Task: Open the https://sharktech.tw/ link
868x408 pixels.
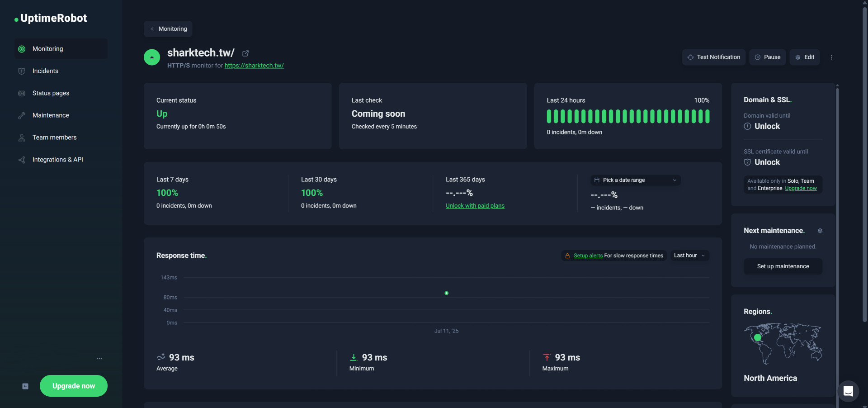Action: [254, 66]
